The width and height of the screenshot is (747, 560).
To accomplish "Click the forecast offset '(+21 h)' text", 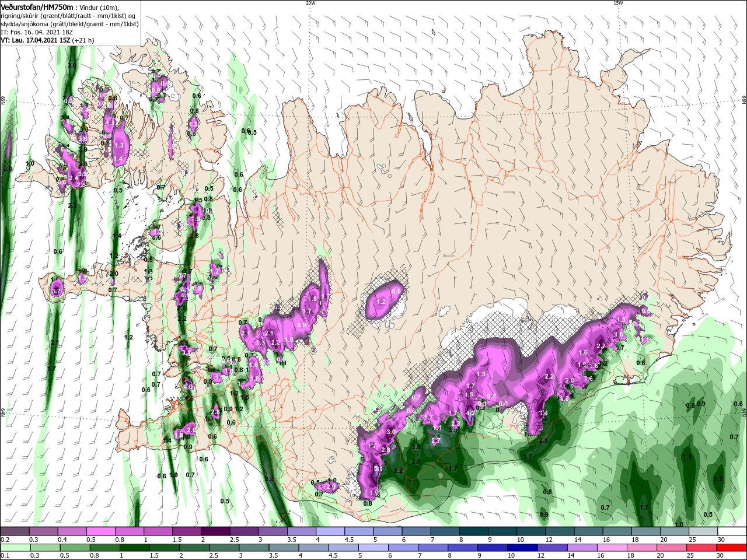I will [83, 41].
